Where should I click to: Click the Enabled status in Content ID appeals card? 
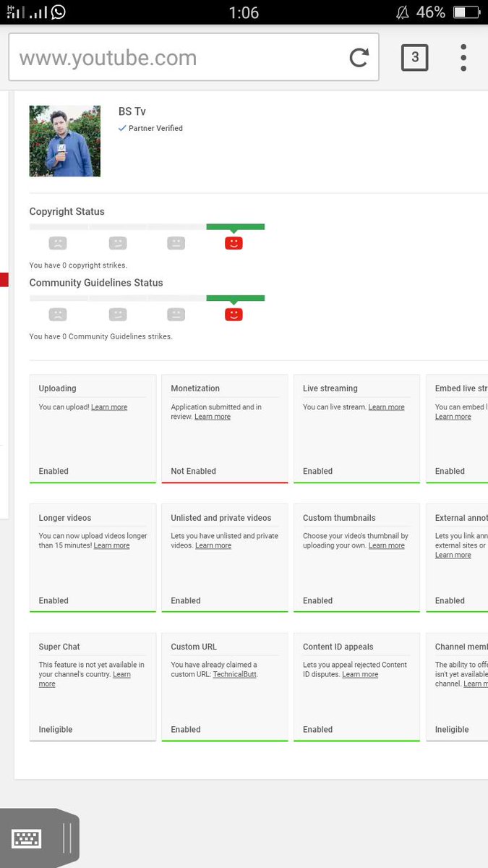point(318,730)
